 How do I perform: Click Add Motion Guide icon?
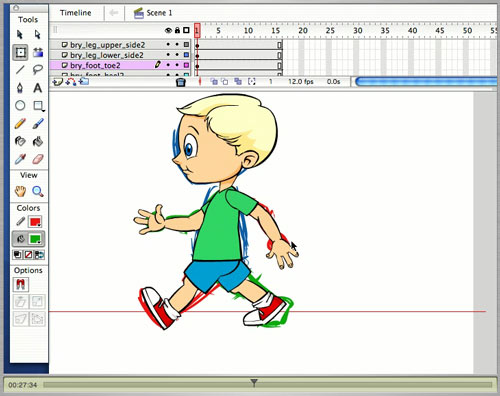point(71,81)
